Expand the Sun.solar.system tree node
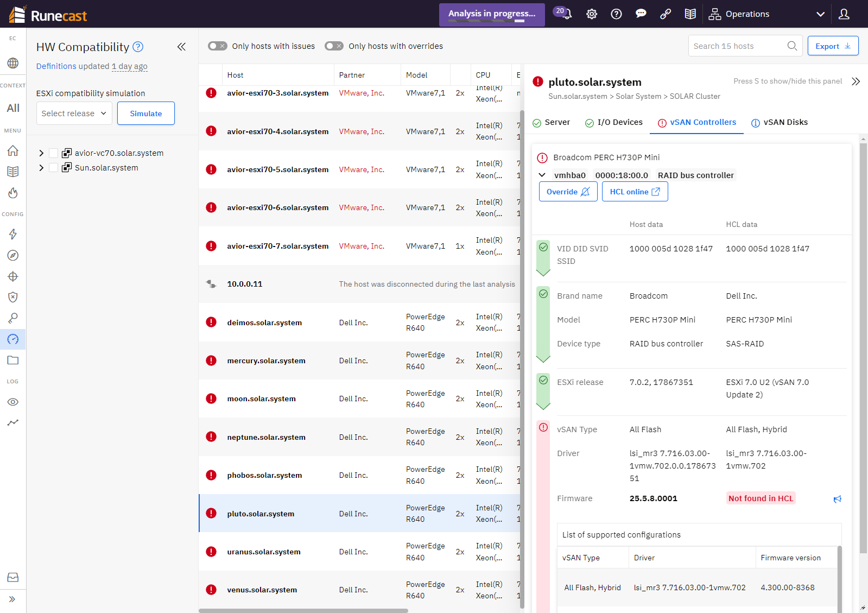The width and height of the screenshot is (868, 613). 41,168
